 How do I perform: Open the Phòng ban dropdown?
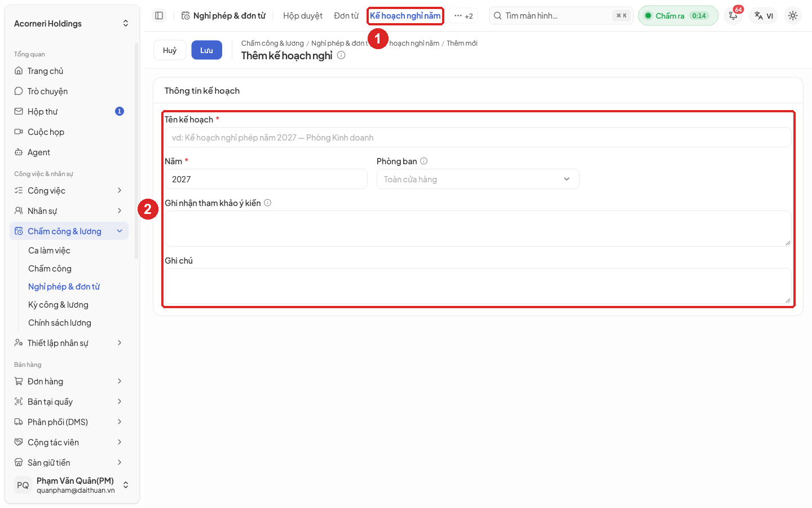pos(478,179)
